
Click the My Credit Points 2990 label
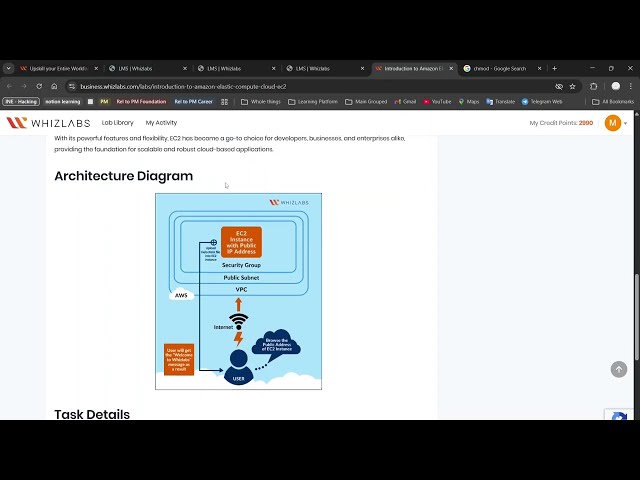[x=561, y=123]
